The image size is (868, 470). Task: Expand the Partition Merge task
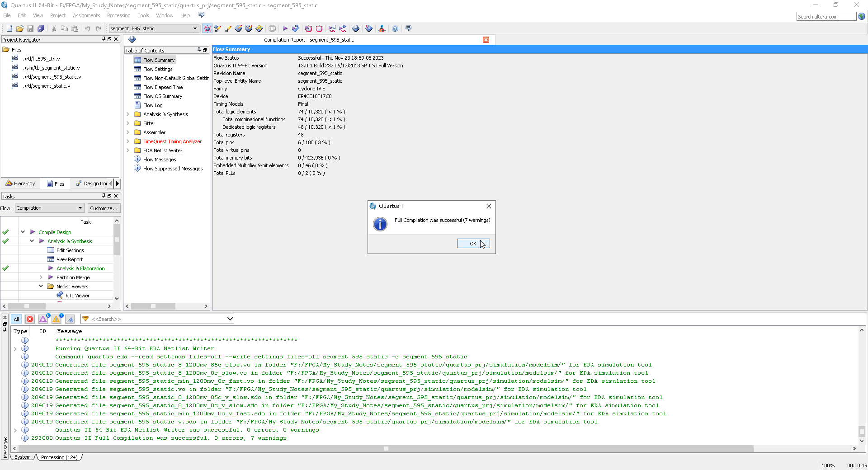pos(41,277)
